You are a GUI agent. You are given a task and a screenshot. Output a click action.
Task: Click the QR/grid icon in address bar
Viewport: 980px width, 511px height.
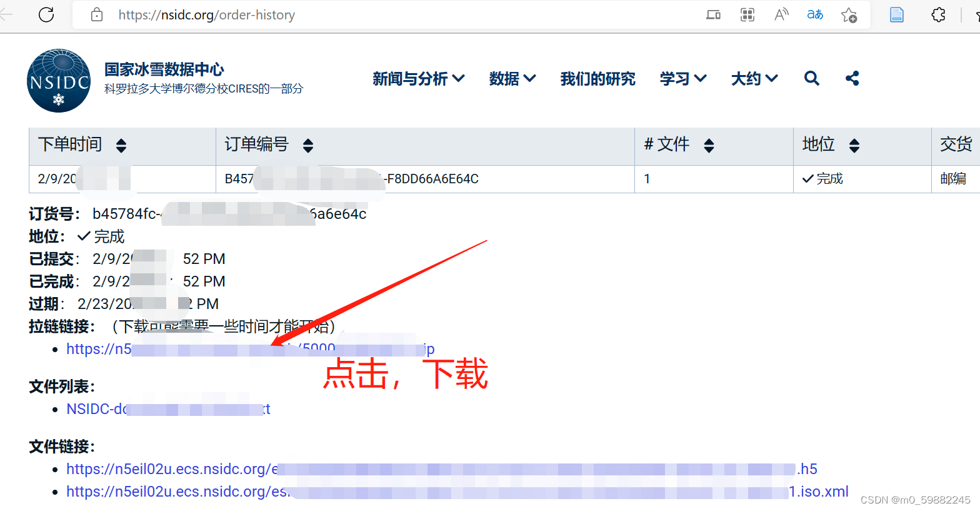[747, 14]
